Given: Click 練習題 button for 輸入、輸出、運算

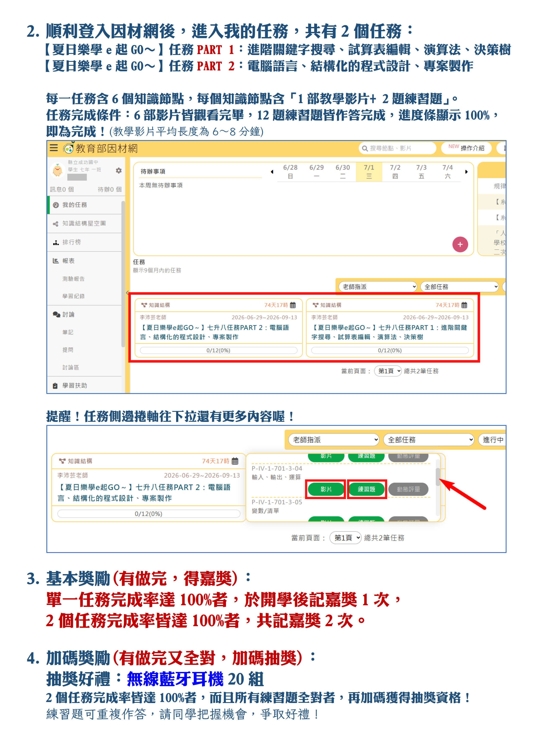Looking at the screenshot, I should [366, 489].
